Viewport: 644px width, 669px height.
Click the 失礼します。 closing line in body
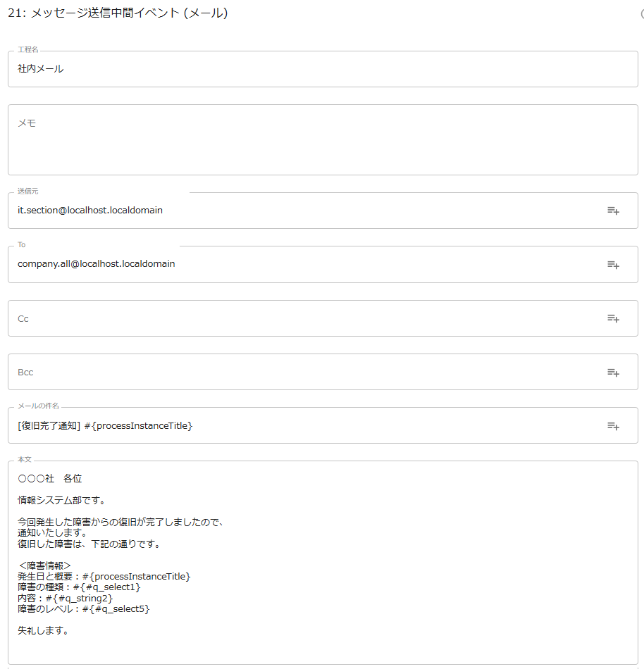click(43, 631)
